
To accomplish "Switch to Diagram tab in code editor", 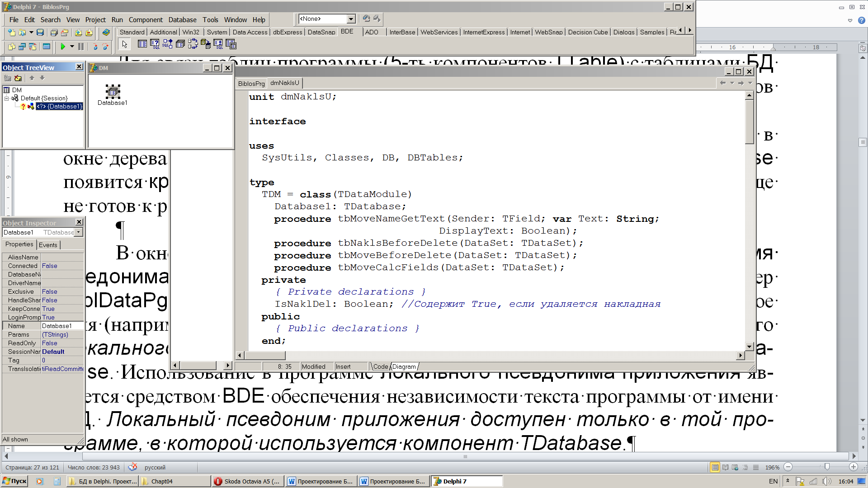I will (404, 367).
